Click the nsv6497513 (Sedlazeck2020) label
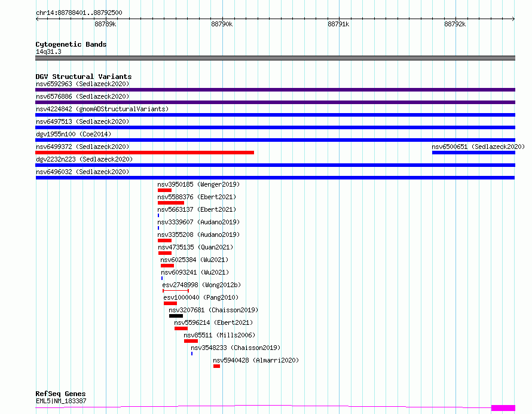The image size is (532, 414). click(82, 121)
